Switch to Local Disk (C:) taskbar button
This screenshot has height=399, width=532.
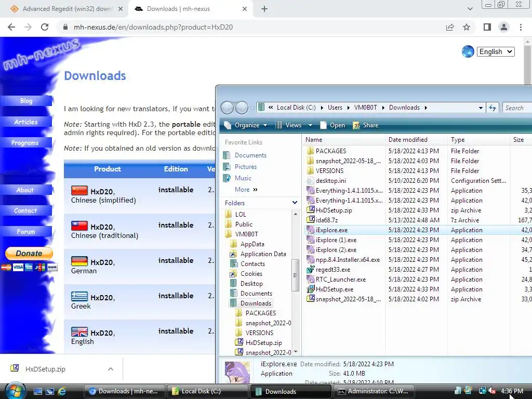coord(207,391)
